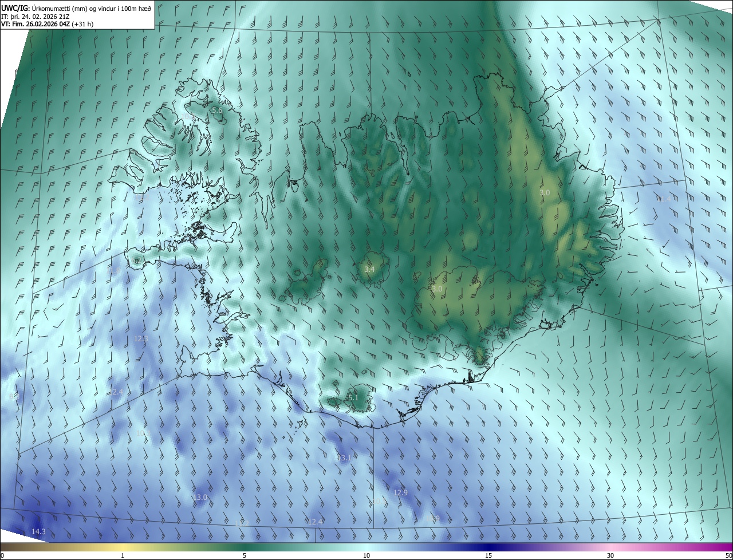Click the 50 tick on the color scale
The height and width of the screenshot is (560, 733).
728,555
